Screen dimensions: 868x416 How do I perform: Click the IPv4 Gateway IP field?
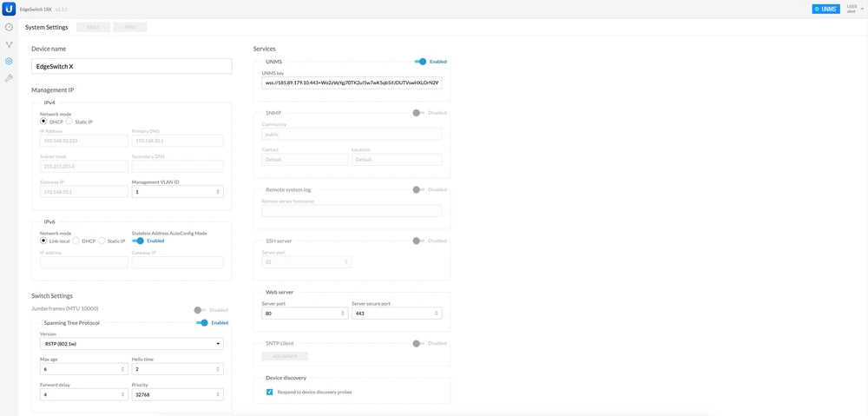tap(84, 192)
